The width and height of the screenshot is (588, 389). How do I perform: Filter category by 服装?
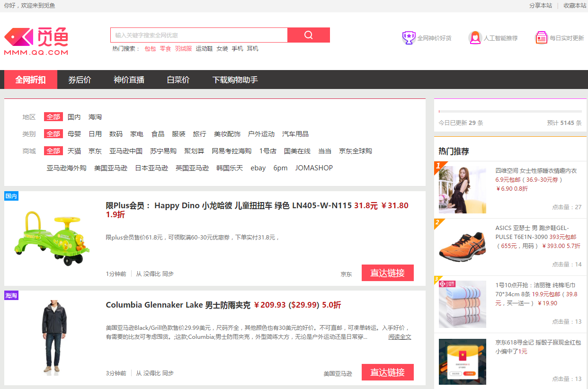178,134
